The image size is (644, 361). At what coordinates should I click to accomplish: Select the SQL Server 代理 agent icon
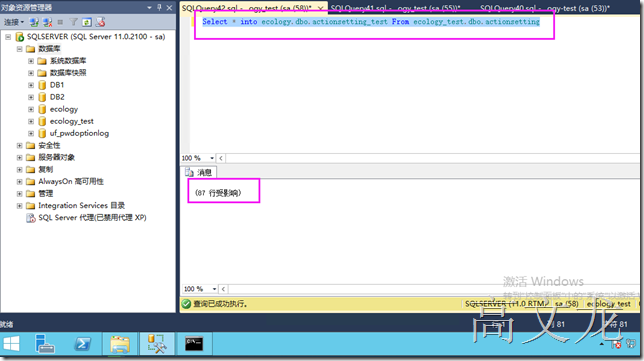[31, 218]
